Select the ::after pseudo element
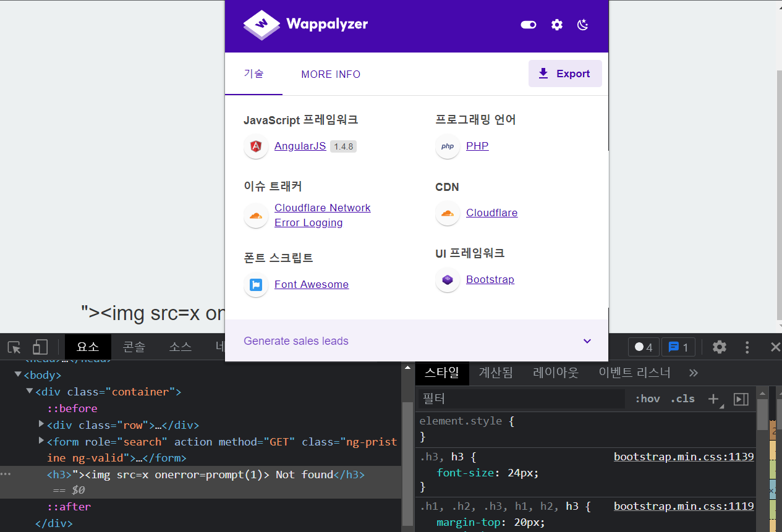782x532 pixels. tap(69, 507)
